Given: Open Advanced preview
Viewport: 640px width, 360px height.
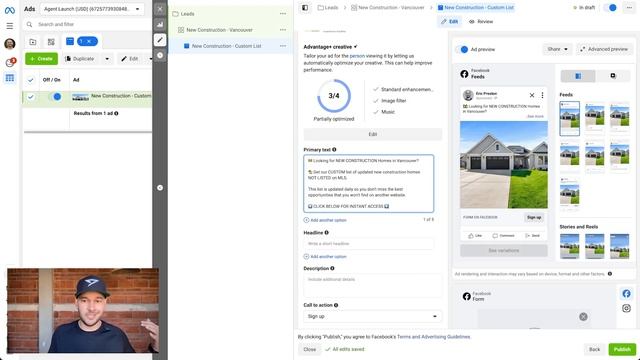Looking at the screenshot, I should coord(604,49).
